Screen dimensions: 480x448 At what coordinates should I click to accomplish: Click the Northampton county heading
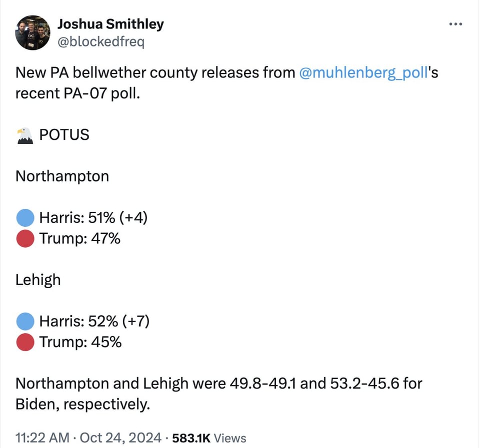[x=62, y=176]
